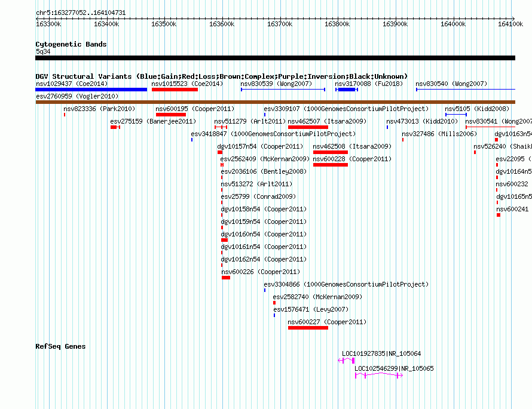The width and height of the screenshot is (532, 409).
Task: Click the 164100k ruler tick label
Action: [x=510, y=24]
